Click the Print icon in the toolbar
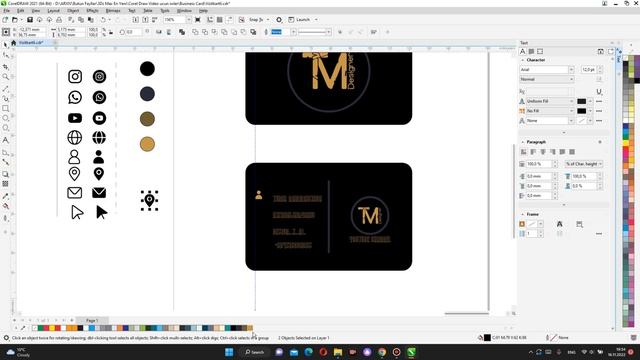The width and height of the screenshot is (640, 360). pyautogui.click(x=59, y=20)
